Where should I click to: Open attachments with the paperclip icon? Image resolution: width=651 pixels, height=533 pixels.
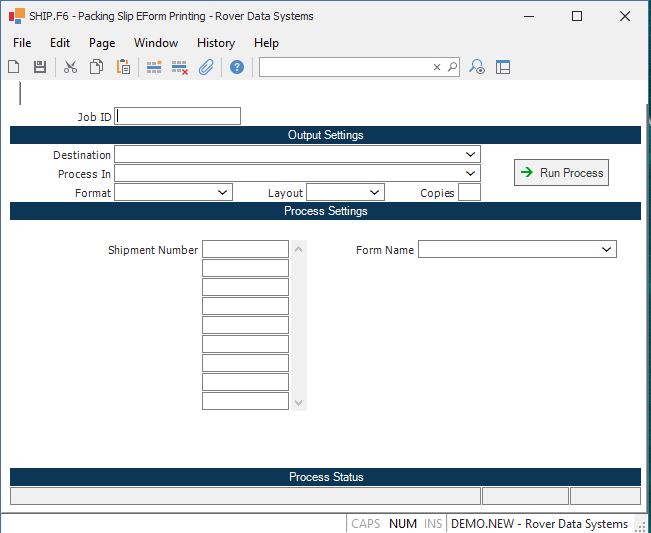[206, 67]
